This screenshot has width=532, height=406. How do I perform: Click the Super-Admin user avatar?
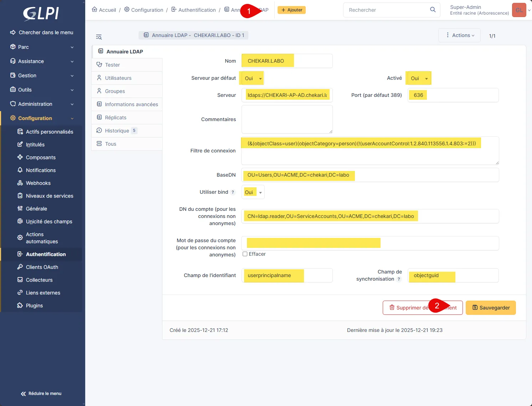519,10
